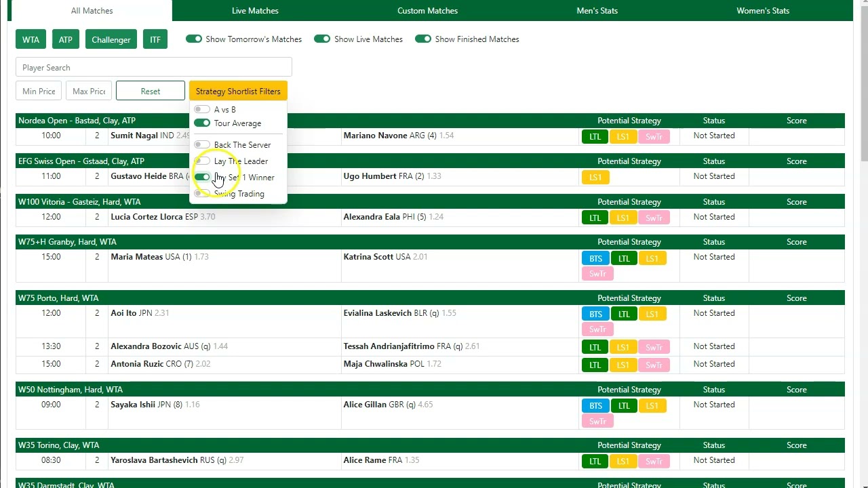Turn off Show Live Matches switch
Viewport: 868px width, 488px height.
tap(322, 39)
